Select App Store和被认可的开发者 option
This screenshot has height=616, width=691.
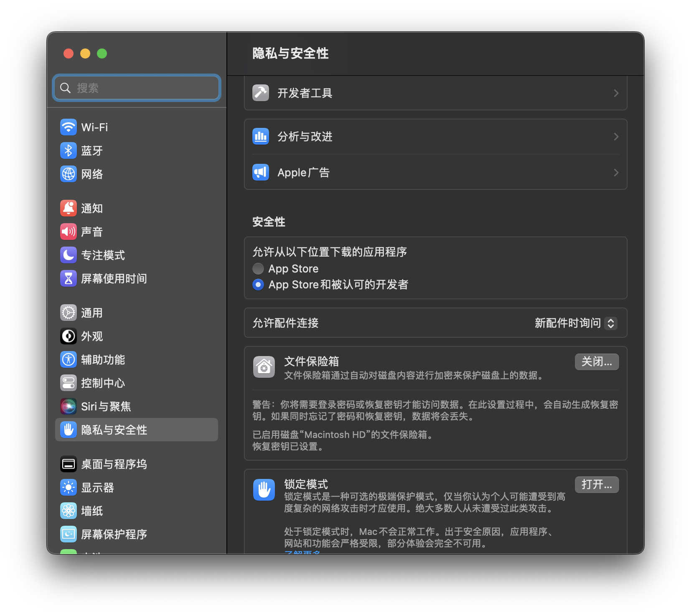(258, 285)
